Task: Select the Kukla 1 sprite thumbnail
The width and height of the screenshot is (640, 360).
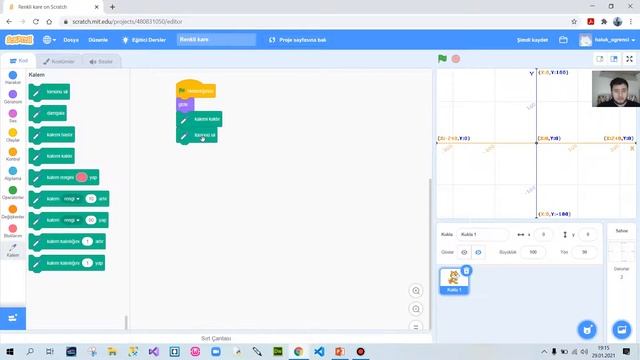Action: [x=454, y=280]
